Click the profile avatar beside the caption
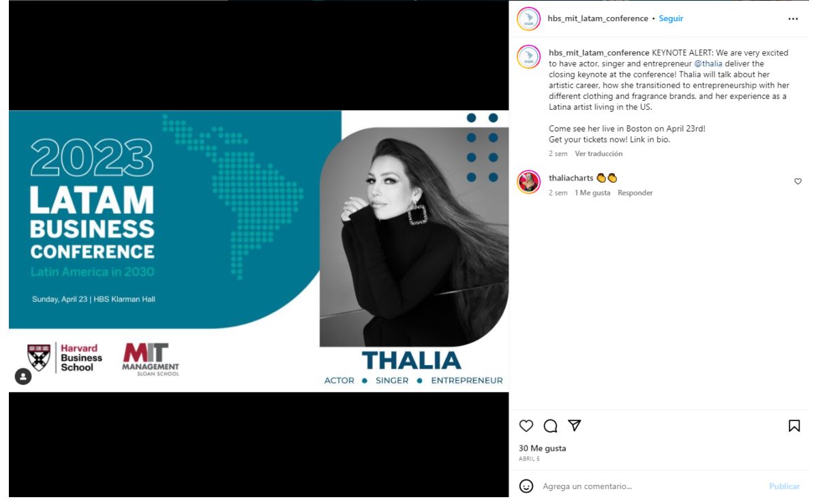Viewport: 818px width, 504px height. coord(528,57)
